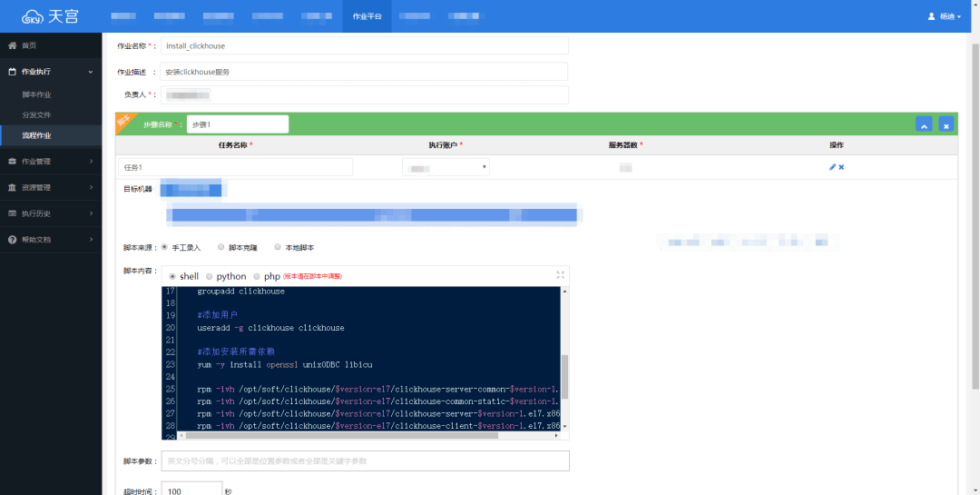Viewport: 980px width, 495px height.
Task: Select 本地脚本 as script source
Action: [x=278, y=247]
